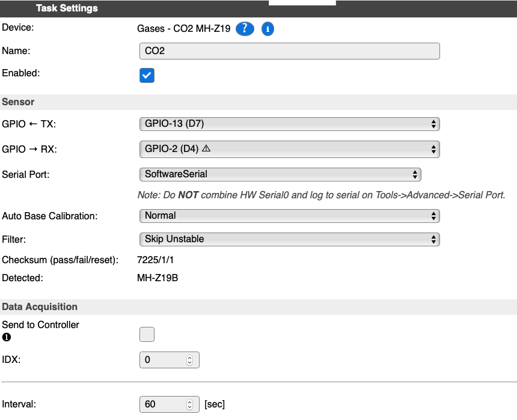The image size is (517, 420).
Task: Click the Name field containing CO2
Action: [290, 51]
